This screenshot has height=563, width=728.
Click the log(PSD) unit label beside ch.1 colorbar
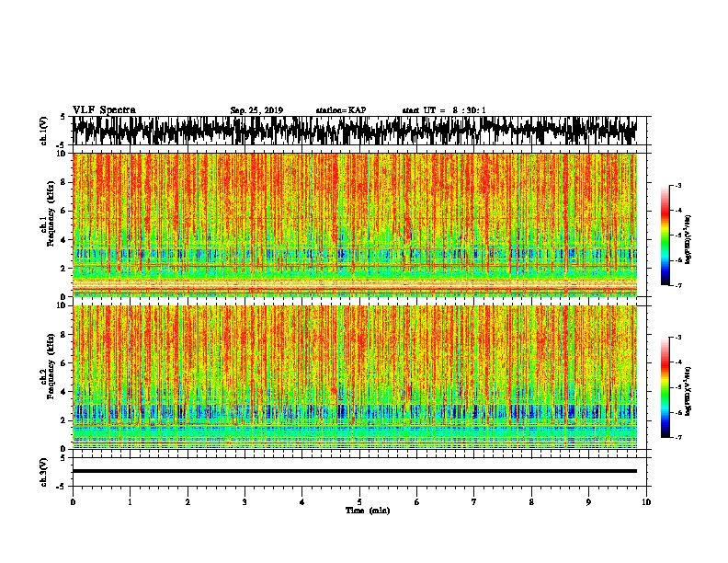pos(688,240)
